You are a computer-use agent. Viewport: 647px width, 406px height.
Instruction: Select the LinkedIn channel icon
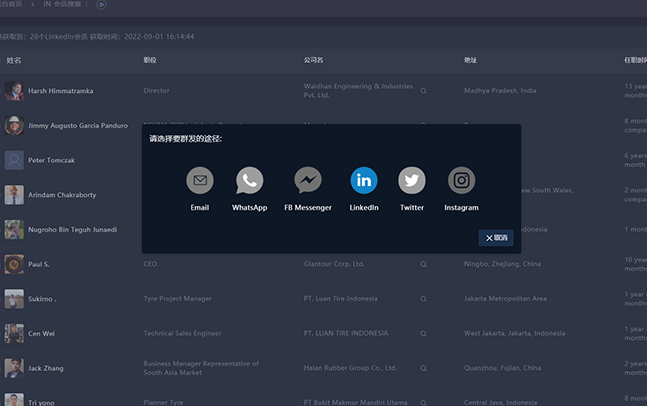pos(364,180)
